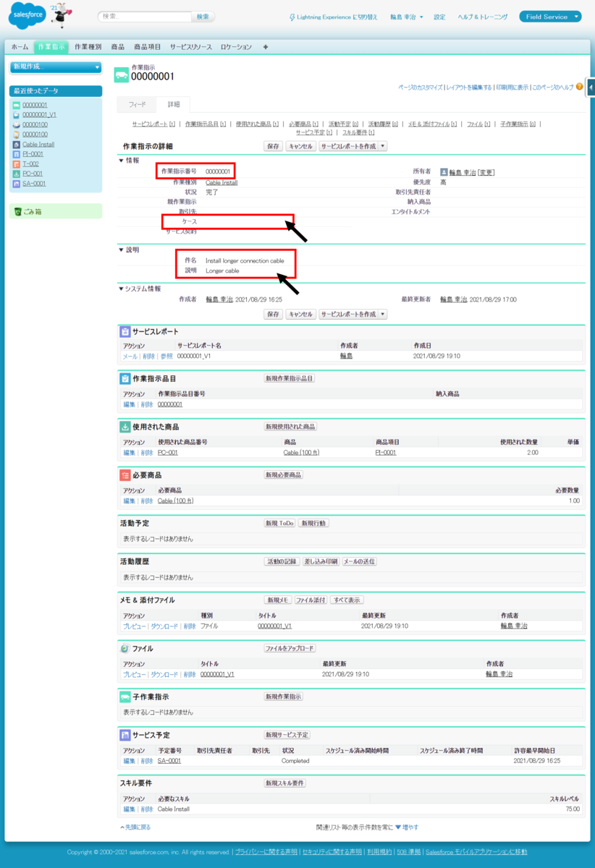Viewport: 595px width, 868px height.
Task: Select the 作業指示 tab
Action: tap(51, 47)
